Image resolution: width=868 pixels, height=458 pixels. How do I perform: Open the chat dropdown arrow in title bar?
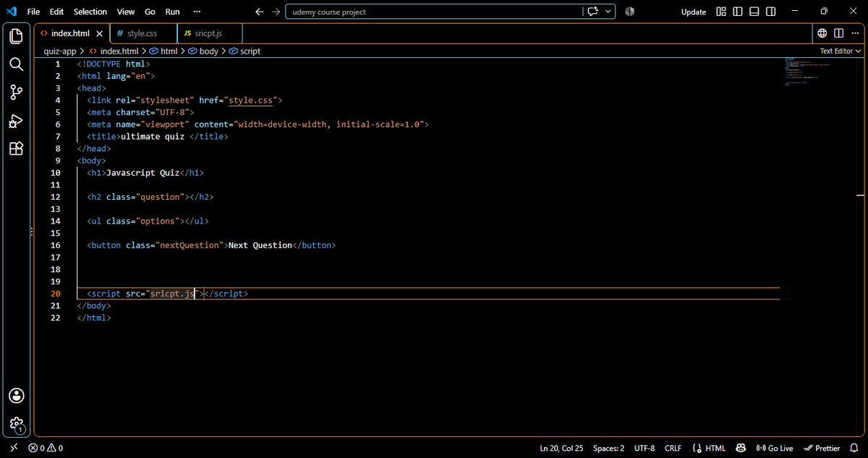[x=609, y=12]
